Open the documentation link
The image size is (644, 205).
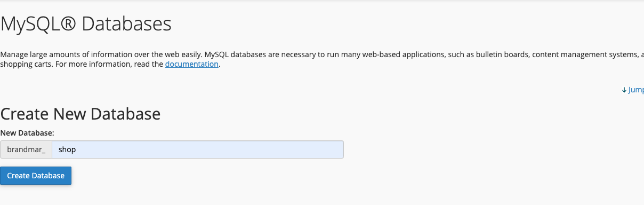(192, 64)
